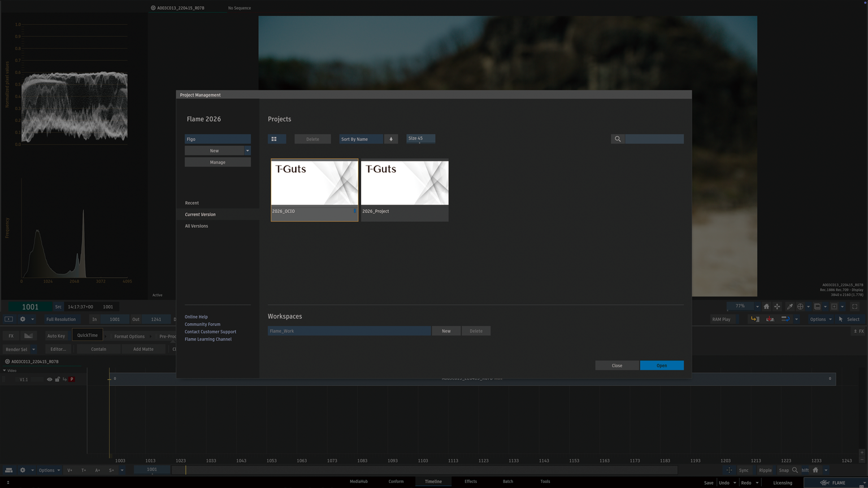Collapse the Video track group

5,371
